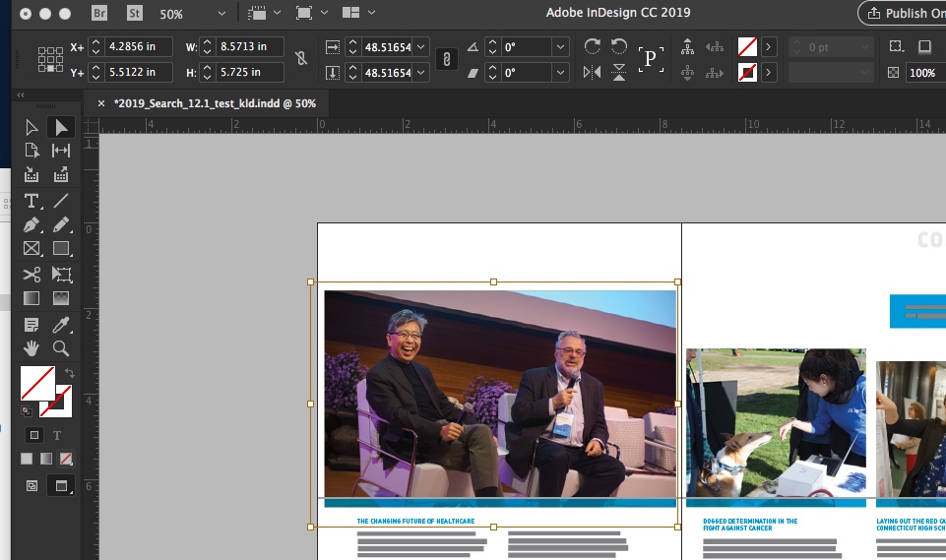Toggle constrain proportions for width and height
Image resolution: width=946 pixels, height=560 pixels.
301,58
